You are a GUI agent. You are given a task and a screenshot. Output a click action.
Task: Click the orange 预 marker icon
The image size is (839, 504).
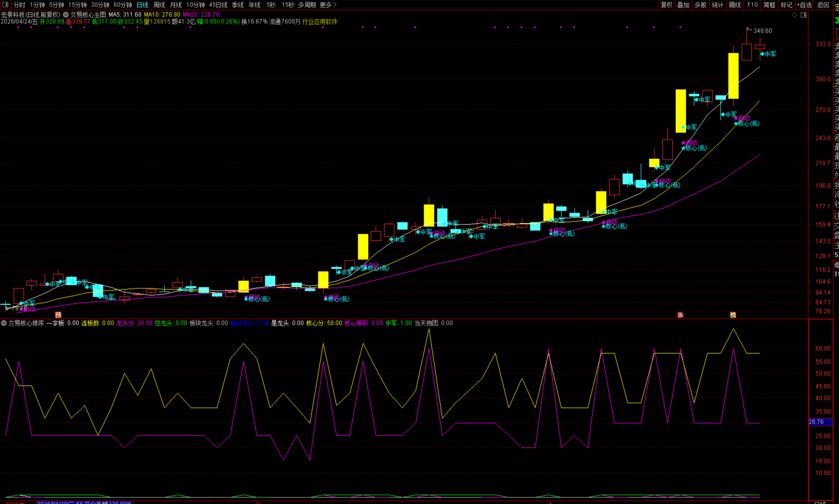pyautogui.click(x=58, y=315)
